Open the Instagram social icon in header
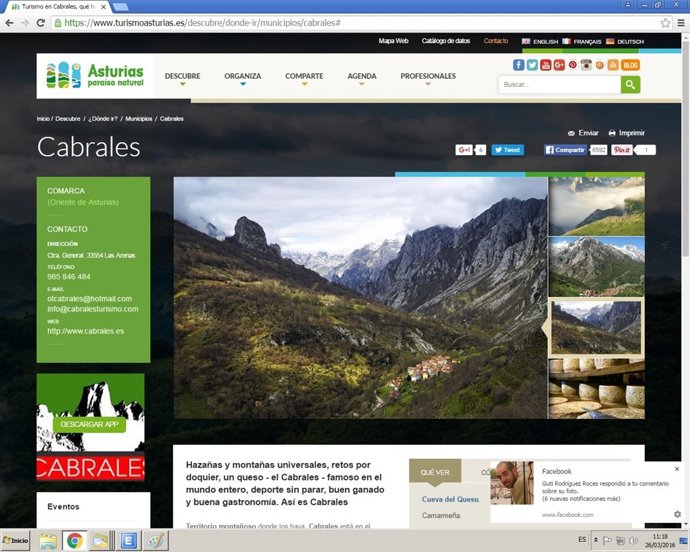This screenshot has height=552, width=690. tap(586, 65)
